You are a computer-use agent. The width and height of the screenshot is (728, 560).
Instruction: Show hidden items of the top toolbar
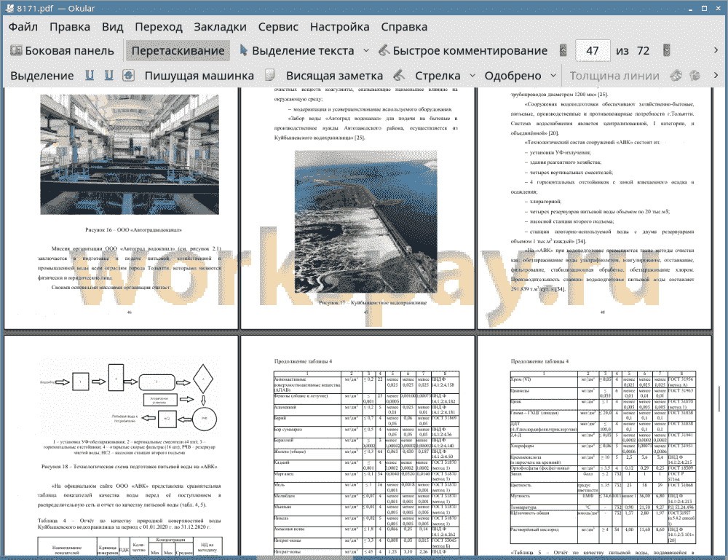716,50
